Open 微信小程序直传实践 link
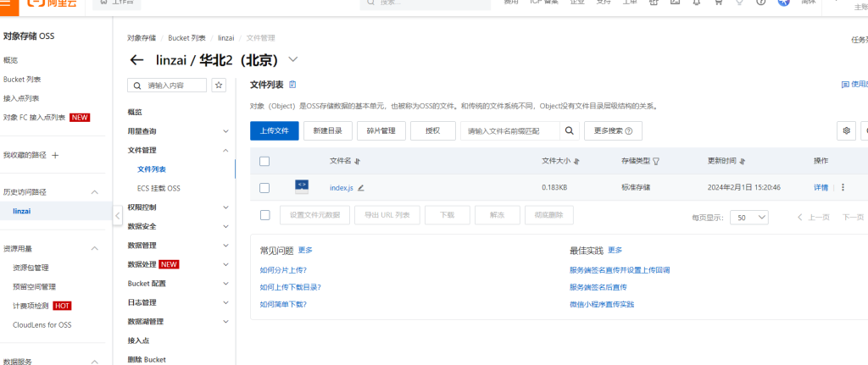The height and width of the screenshot is (365, 868). [602, 304]
